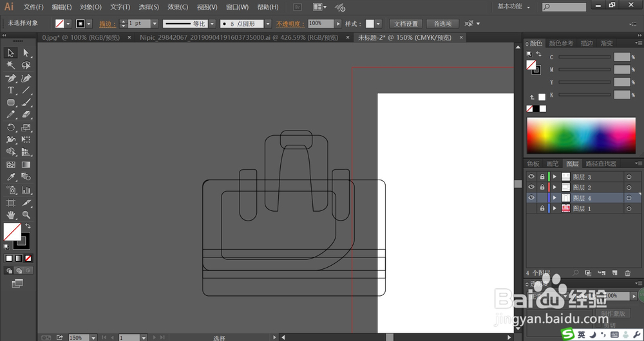Select the Selection (black arrow) tool
The width and height of the screenshot is (644, 341).
point(11,53)
